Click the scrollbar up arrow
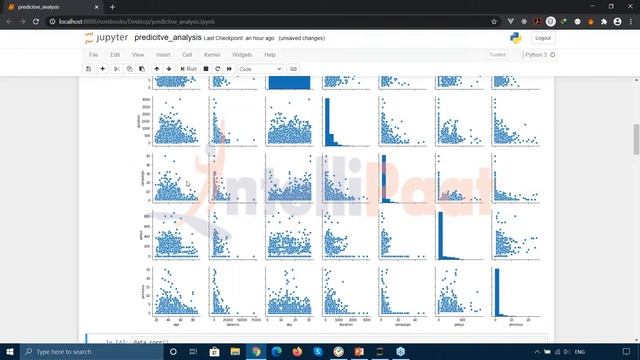The width and height of the screenshot is (640, 360). point(636,80)
